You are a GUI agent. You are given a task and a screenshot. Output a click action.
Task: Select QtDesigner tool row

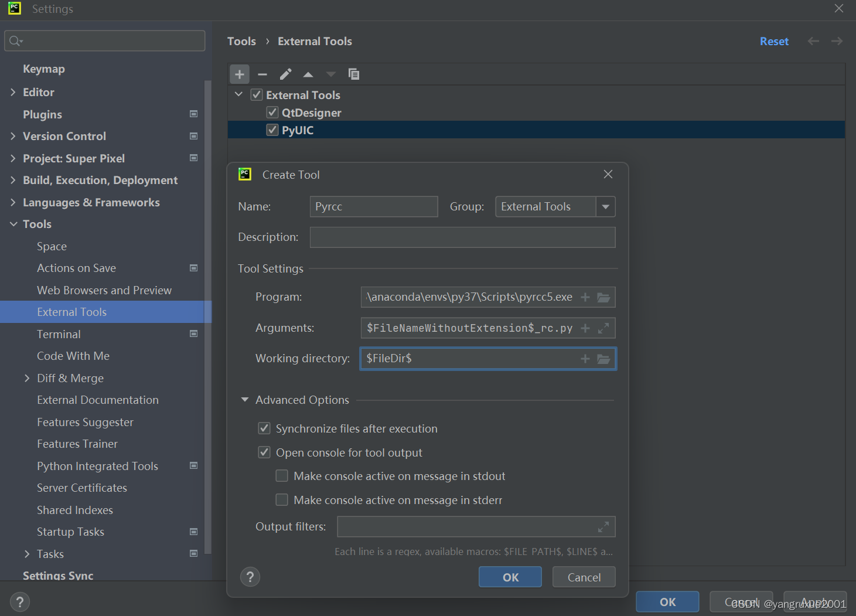(x=536, y=113)
